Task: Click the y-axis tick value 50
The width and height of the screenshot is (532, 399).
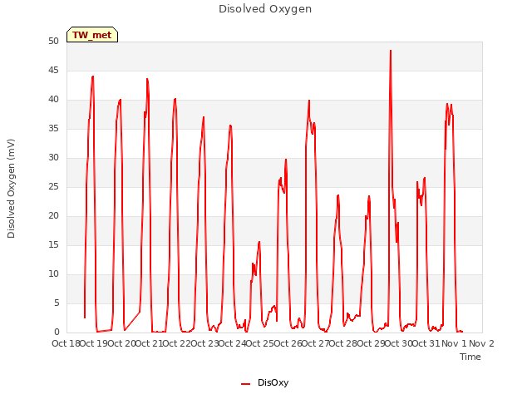Action: tap(53, 41)
